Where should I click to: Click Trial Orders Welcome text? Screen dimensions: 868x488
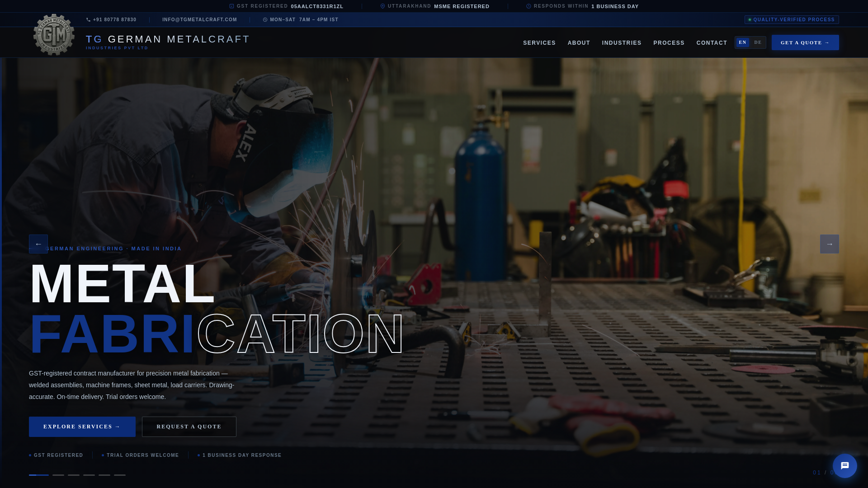coord(143,455)
